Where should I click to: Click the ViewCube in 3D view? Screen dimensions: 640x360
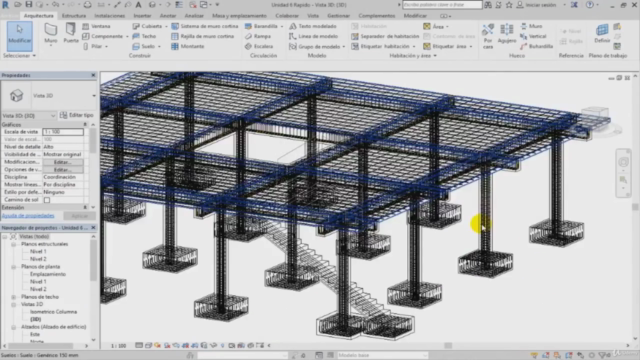tap(595, 116)
